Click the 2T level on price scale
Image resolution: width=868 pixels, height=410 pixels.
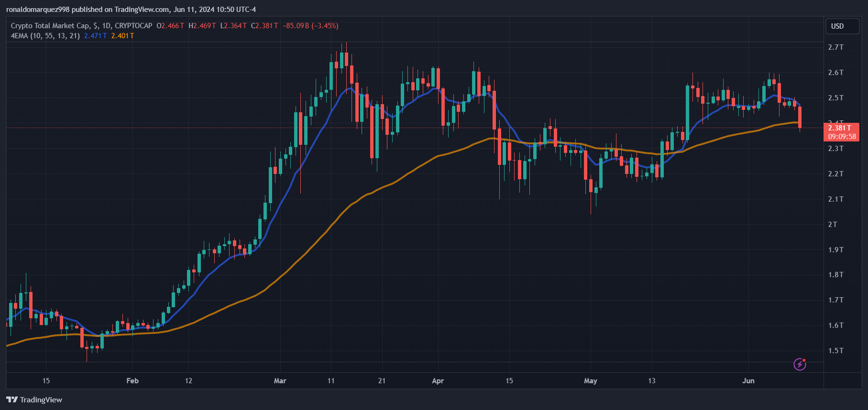pos(833,225)
